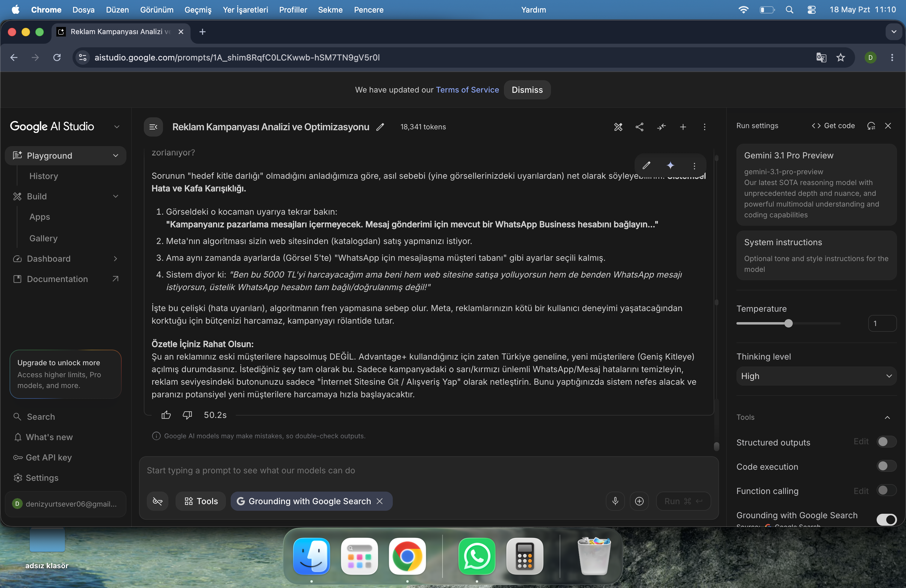Open Chrome profile avatar D
Screen dimensions: 906x588
tap(870, 57)
